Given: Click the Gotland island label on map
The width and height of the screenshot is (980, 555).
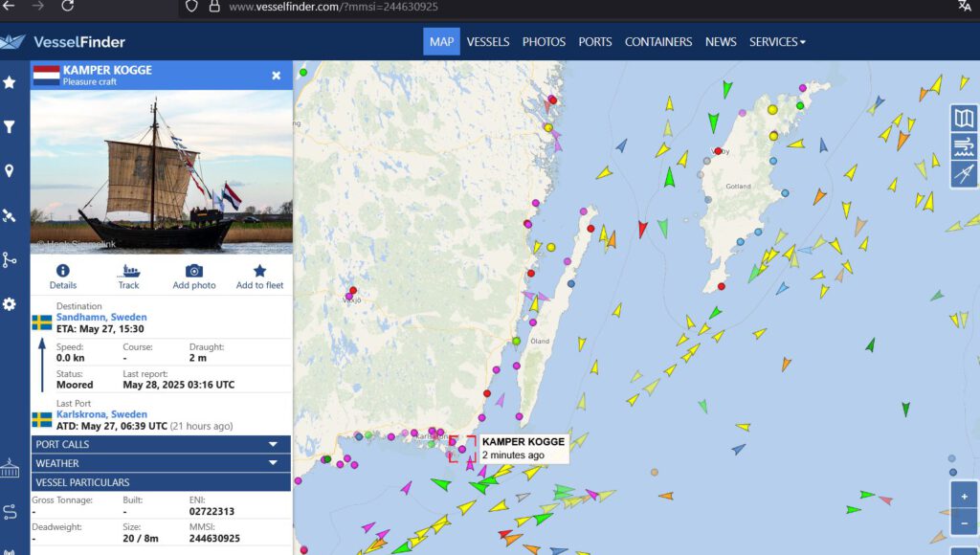Looking at the screenshot, I should pyautogui.click(x=738, y=187).
